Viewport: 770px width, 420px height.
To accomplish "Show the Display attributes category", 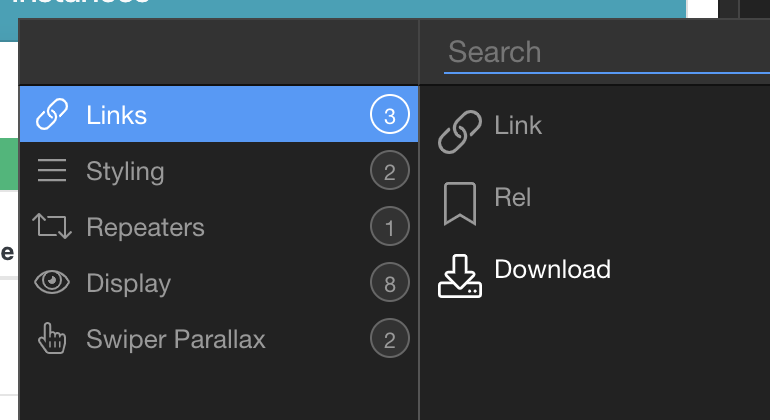I will tap(128, 283).
